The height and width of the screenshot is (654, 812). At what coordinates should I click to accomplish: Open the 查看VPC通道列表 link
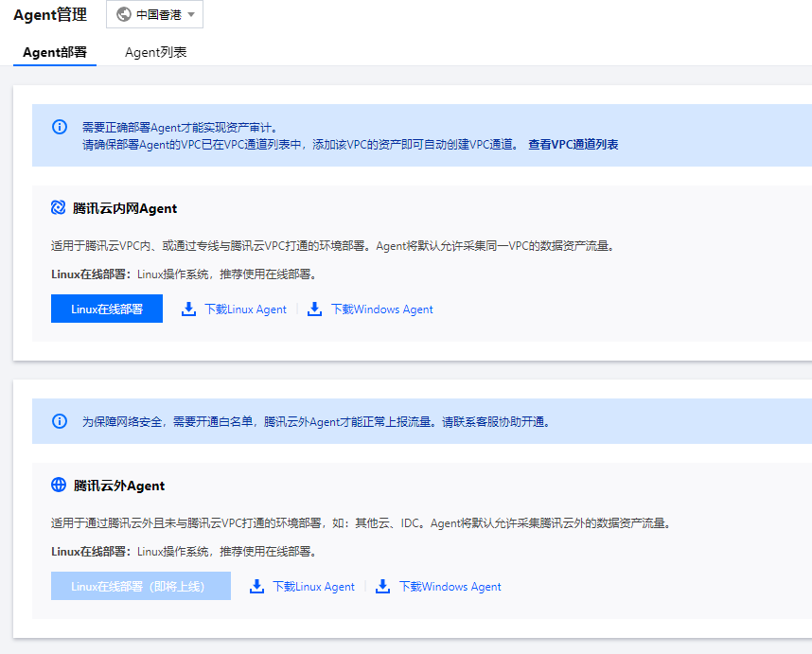(x=574, y=145)
